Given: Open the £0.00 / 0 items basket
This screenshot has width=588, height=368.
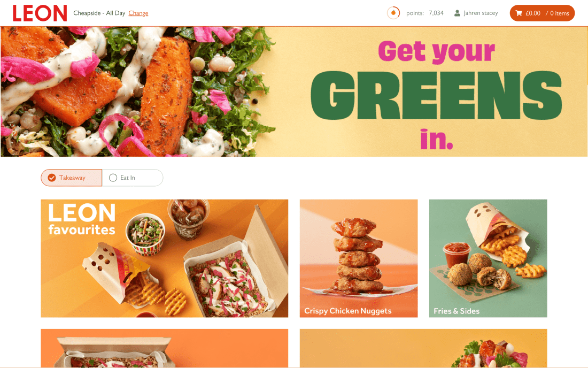Looking at the screenshot, I should pos(542,13).
